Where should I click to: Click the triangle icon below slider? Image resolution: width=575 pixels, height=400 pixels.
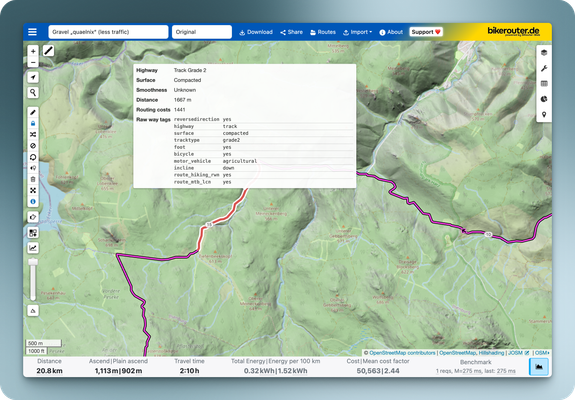pos(33,311)
